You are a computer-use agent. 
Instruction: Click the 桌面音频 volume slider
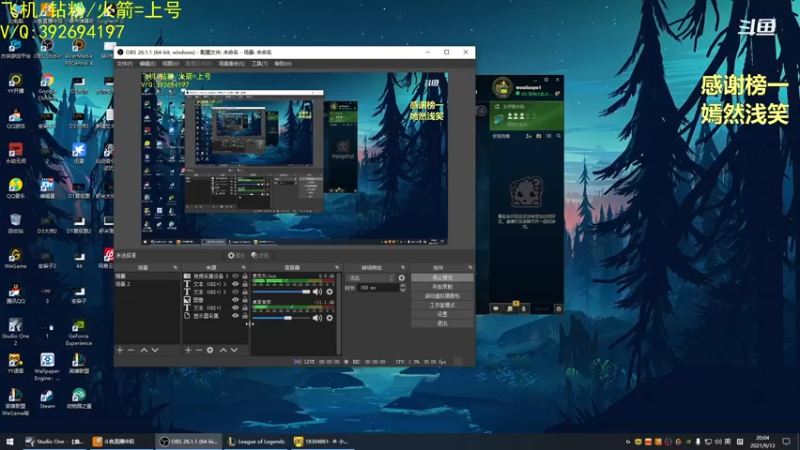click(282, 318)
